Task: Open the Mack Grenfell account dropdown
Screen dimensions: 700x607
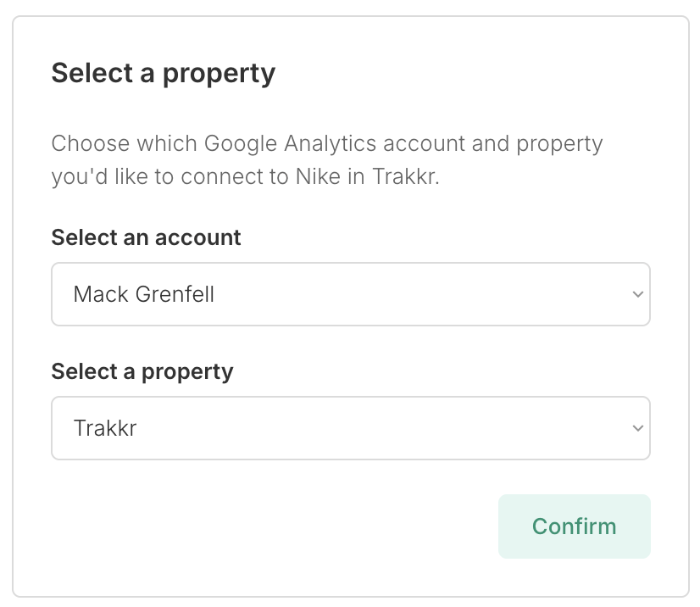Action: coord(350,294)
